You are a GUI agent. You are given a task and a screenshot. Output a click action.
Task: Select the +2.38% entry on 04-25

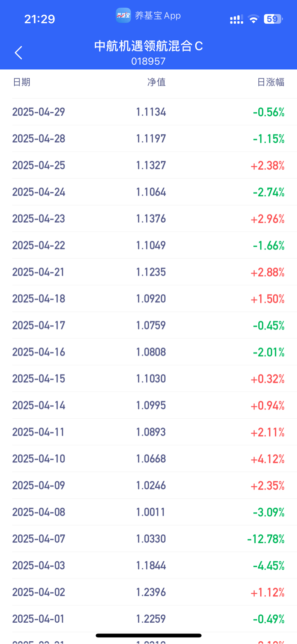tap(268, 165)
